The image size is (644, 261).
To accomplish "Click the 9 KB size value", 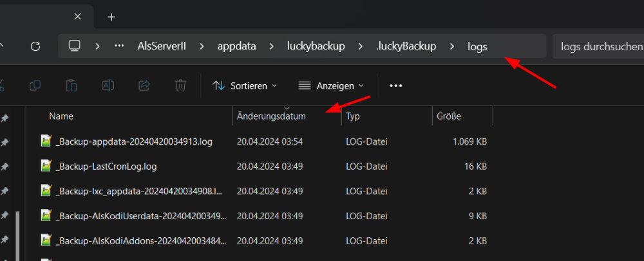I will click(x=479, y=215).
